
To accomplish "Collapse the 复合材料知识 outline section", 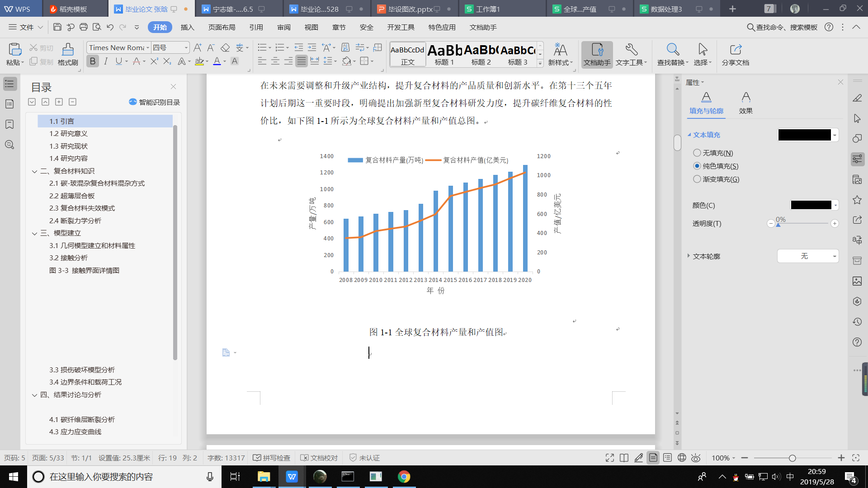I will coord(34,171).
